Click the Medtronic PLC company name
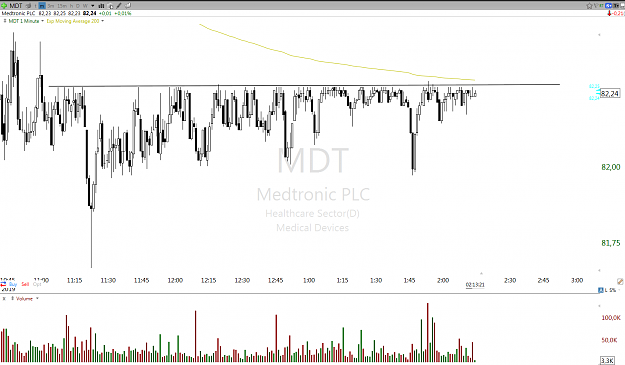The width and height of the screenshot is (625, 365). 18,13
